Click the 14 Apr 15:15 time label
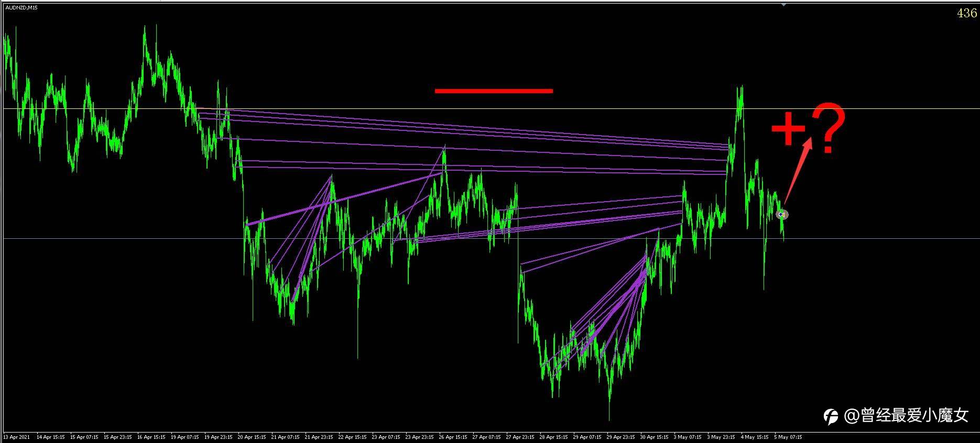Image resolution: width=980 pixels, height=443 pixels. [x=50, y=437]
